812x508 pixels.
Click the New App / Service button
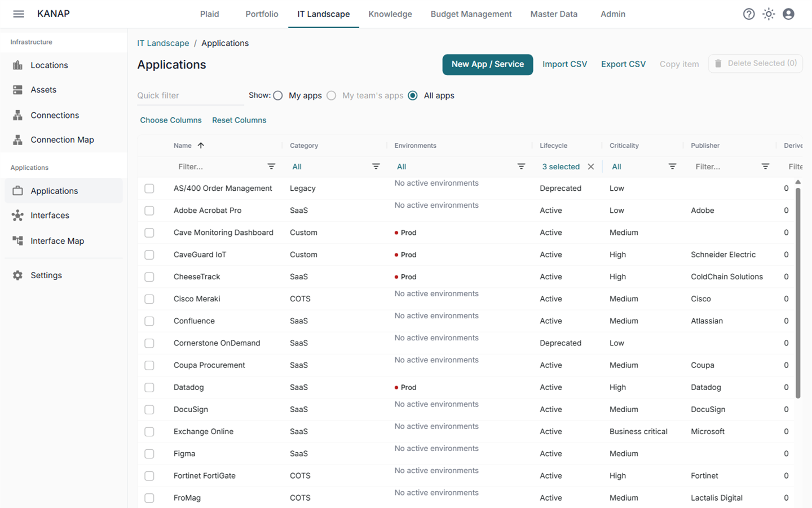(x=488, y=64)
